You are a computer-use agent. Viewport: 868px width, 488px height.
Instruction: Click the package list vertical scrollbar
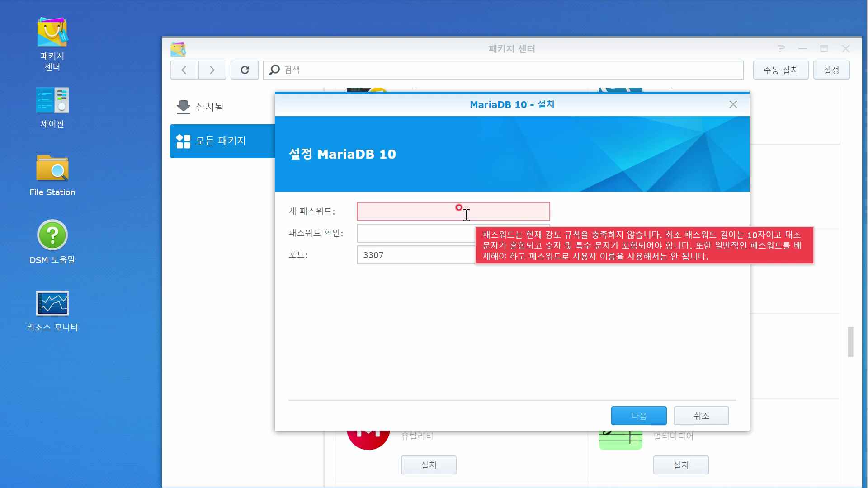pos(850,342)
